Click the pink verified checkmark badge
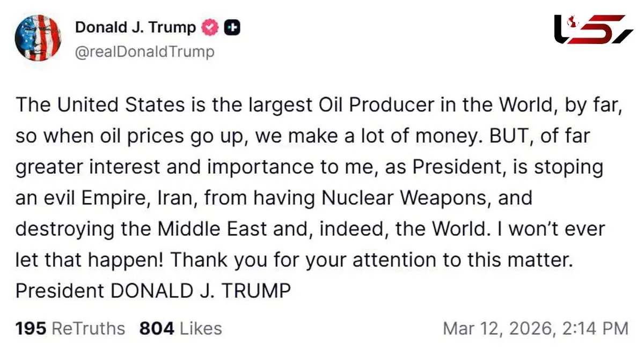Viewport: 644px width, 356px height. [210, 27]
